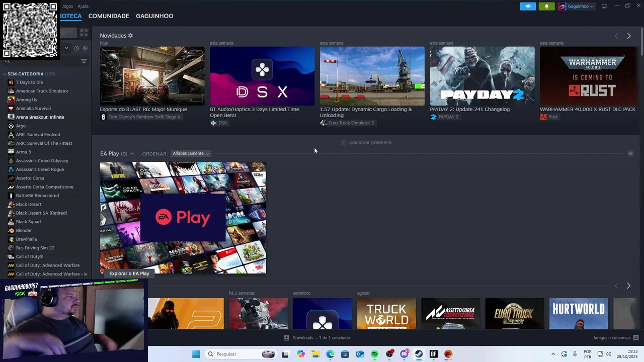Collapse EA Play shelf chevron
Image resolution: width=644 pixels, height=362 pixels.
pyautogui.click(x=630, y=153)
